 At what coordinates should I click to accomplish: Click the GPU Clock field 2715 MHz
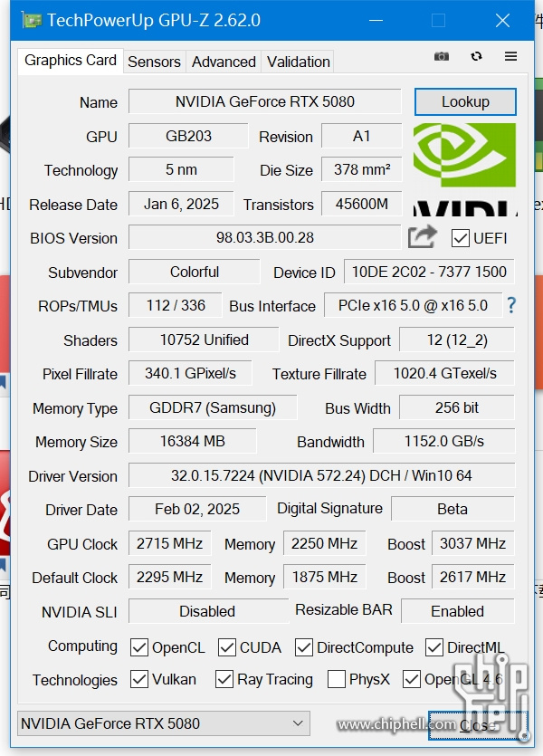click(x=169, y=543)
